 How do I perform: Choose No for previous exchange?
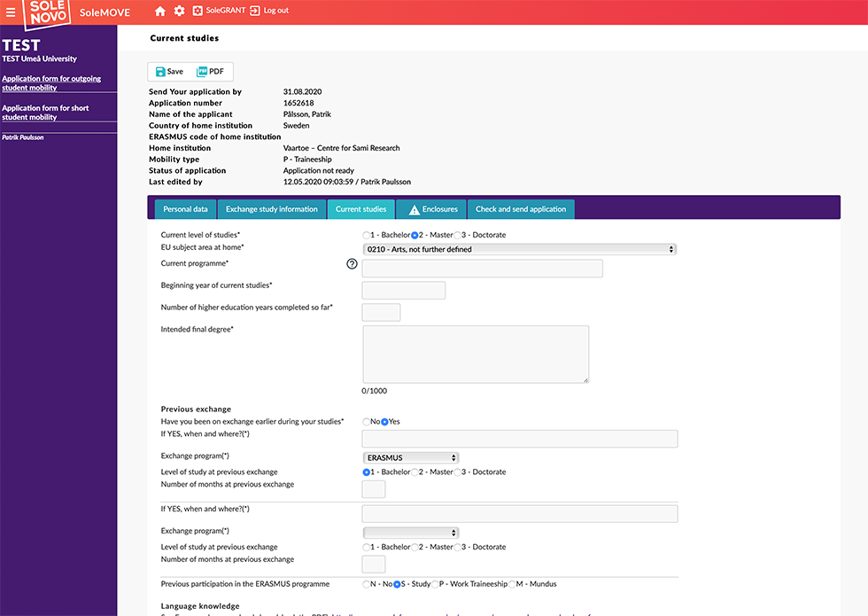coord(367,422)
